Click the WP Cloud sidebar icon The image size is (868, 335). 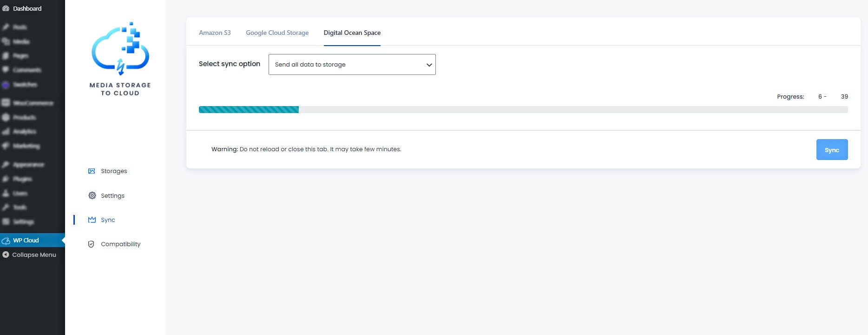(x=6, y=241)
